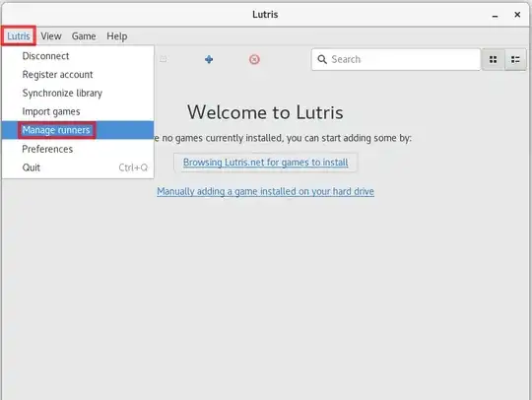This screenshot has width=532, height=400.
Task: Follow Browsing Lutris.net for games link
Action: click(x=265, y=163)
